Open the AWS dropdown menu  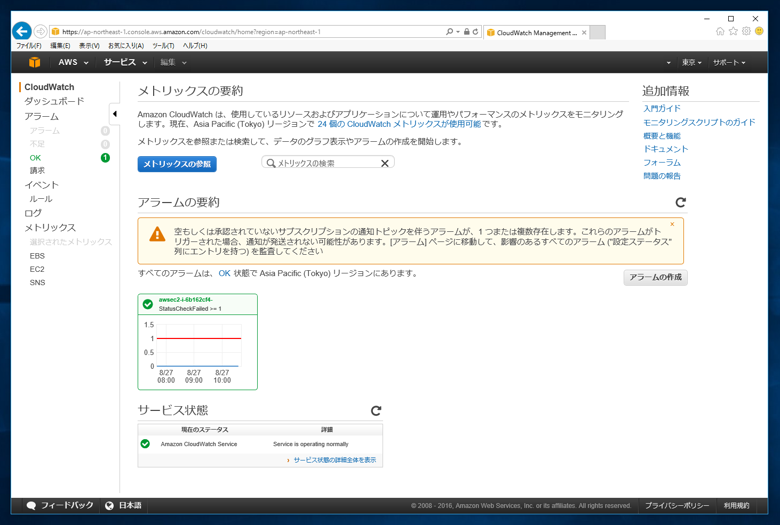(73, 62)
